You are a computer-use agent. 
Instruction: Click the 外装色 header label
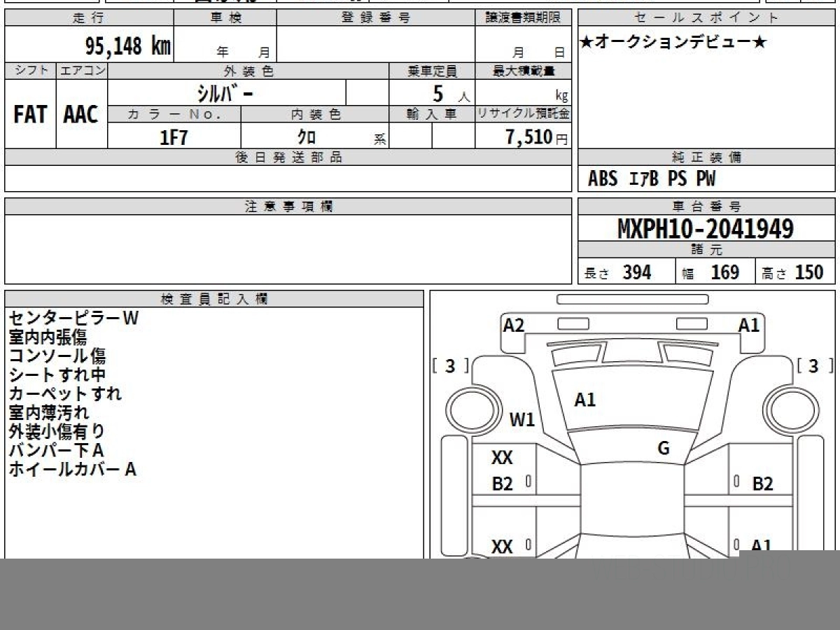[x=248, y=71]
